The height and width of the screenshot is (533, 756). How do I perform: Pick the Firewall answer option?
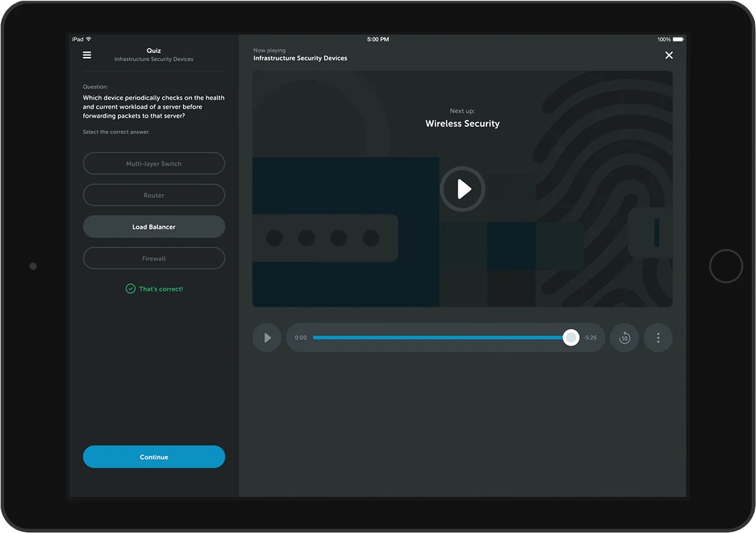click(x=154, y=258)
